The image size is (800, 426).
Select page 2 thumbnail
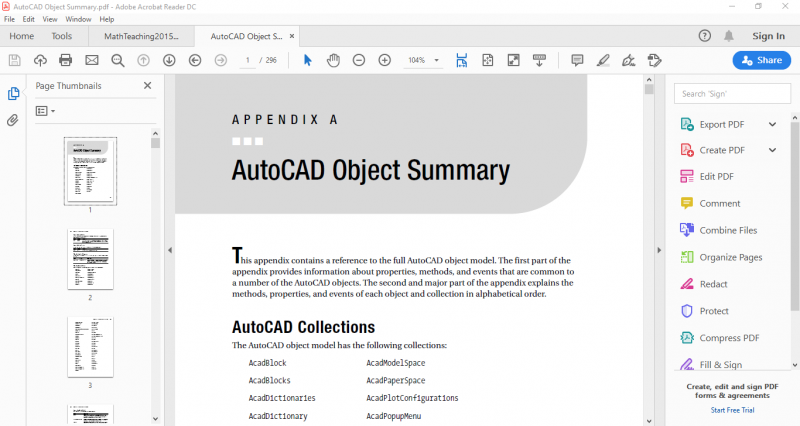pos(90,259)
